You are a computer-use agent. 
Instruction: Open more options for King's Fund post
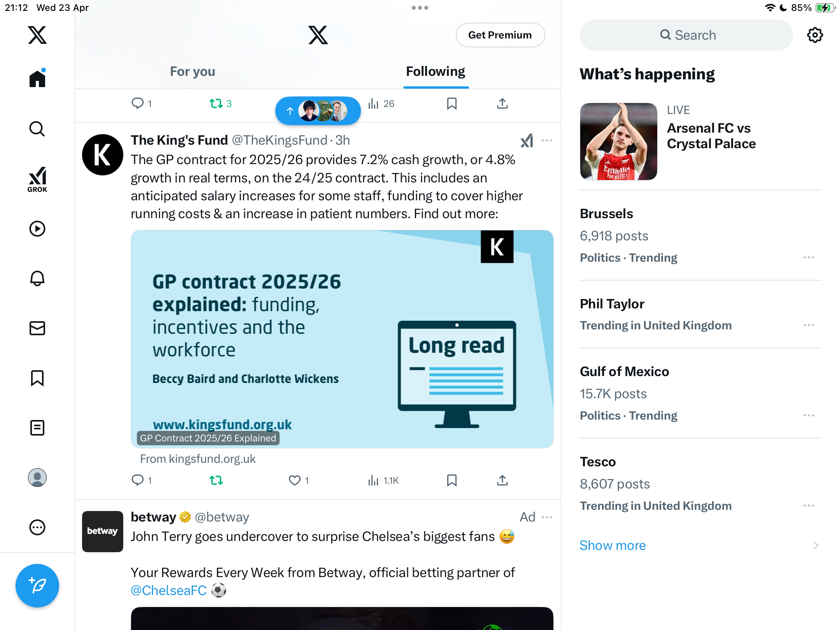pos(546,140)
